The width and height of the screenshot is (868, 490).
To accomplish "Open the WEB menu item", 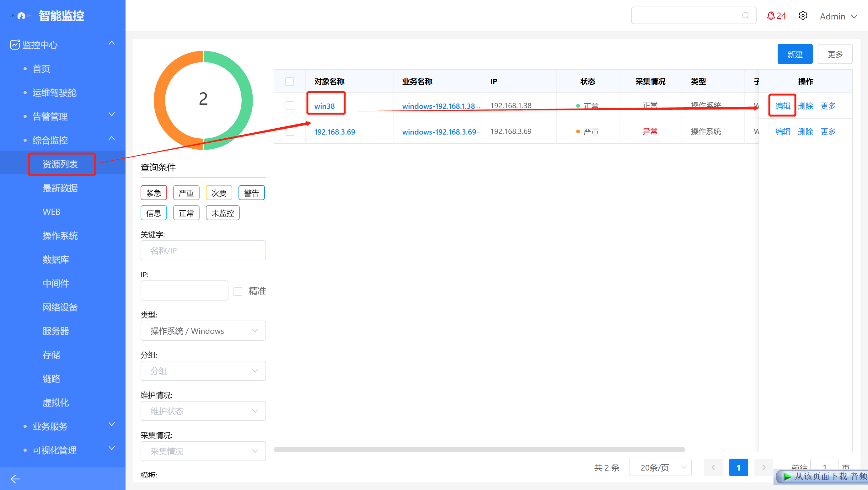I will [x=51, y=211].
